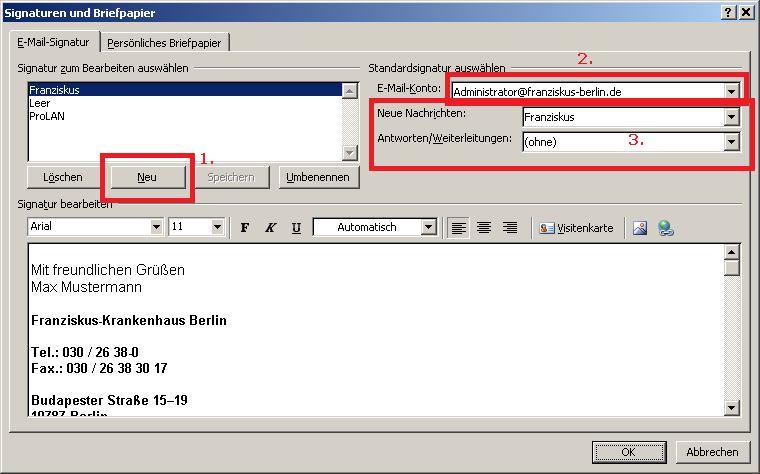Center the signature text
Image resolution: width=760 pixels, height=474 pixels.
(x=484, y=228)
